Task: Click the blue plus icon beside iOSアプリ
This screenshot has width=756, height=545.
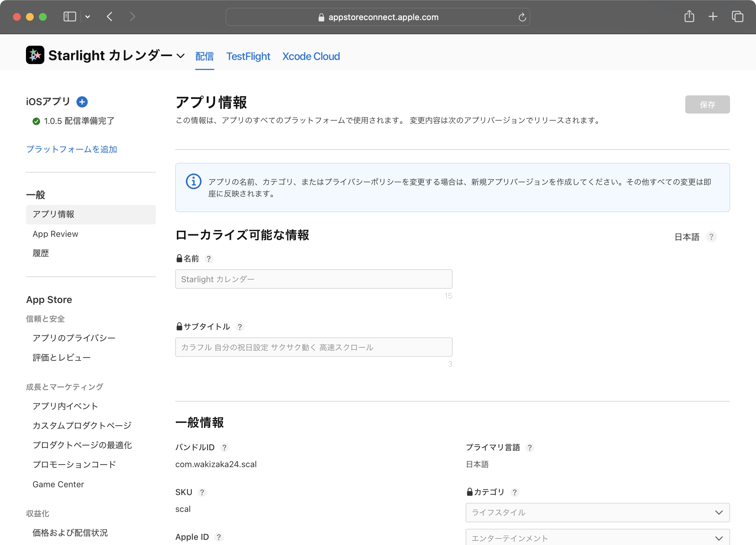Action: point(82,102)
